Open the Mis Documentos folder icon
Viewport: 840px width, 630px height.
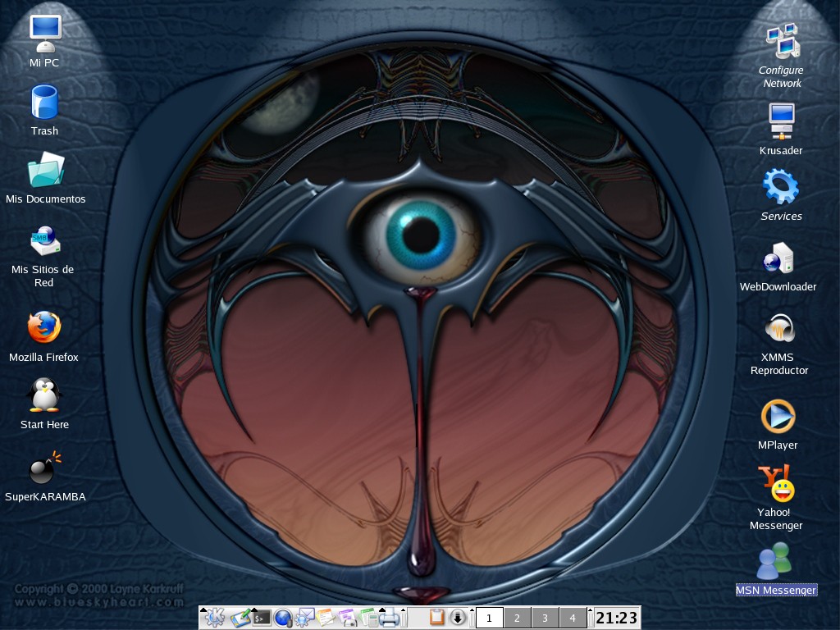[46, 169]
